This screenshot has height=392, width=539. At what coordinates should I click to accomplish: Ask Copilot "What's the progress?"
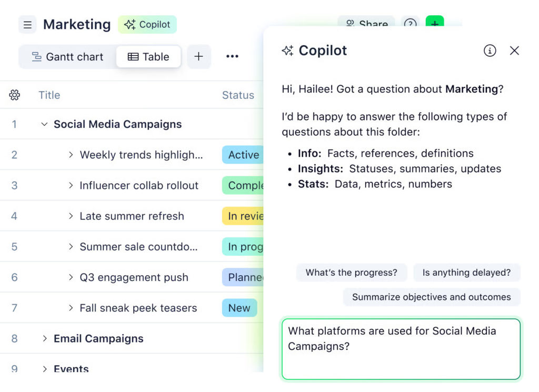coord(352,273)
